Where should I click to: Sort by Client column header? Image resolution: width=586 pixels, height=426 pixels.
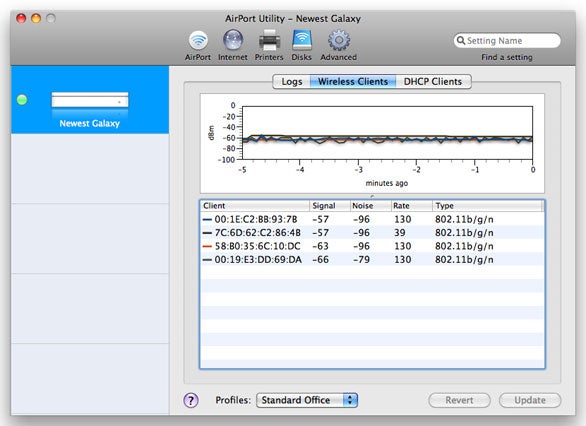pyautogui.click(x=255, y=206)
